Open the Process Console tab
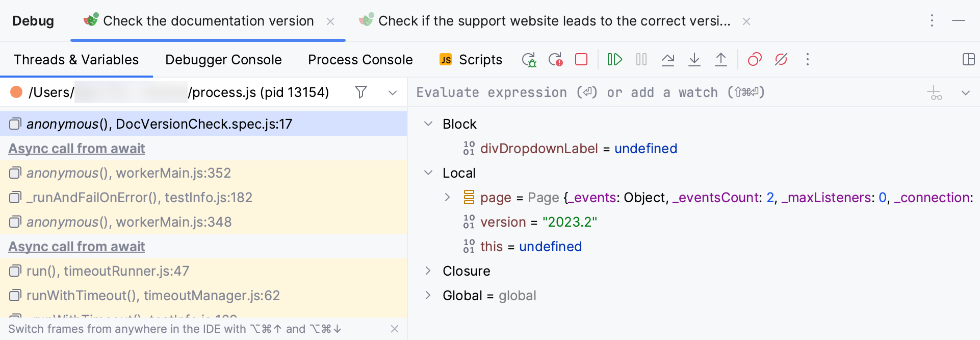 point(360,60)
